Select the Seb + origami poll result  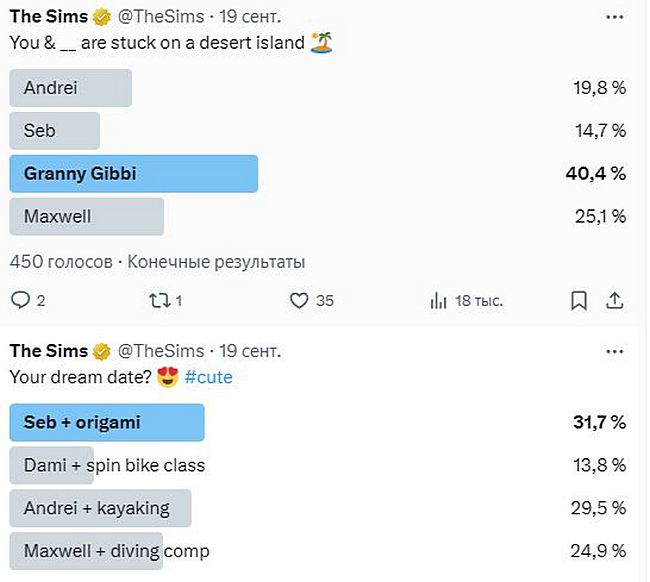pos(107,423)
